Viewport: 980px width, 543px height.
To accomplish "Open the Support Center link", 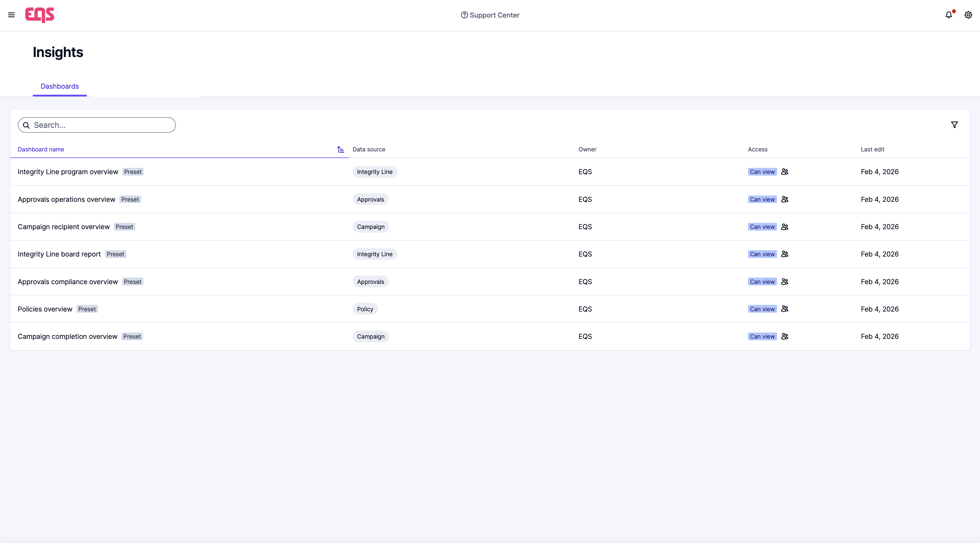I will tap(490, 15).
